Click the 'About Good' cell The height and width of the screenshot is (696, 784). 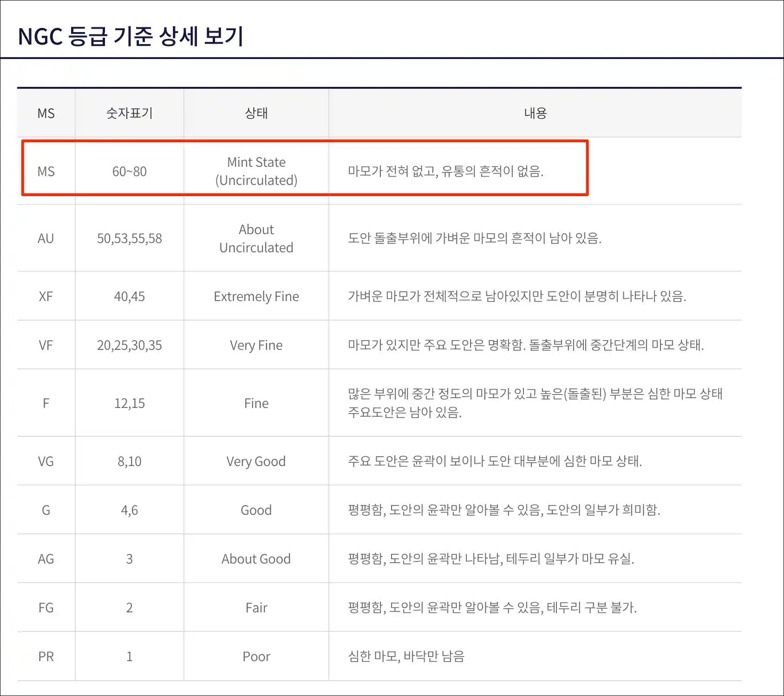click(256, 559)
